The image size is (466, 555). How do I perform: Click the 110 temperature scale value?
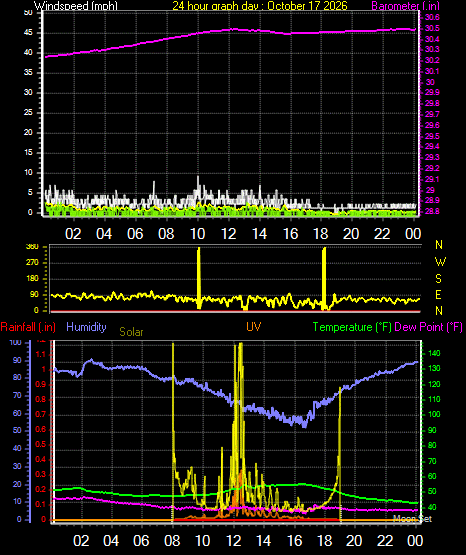[x=434, y=400]
